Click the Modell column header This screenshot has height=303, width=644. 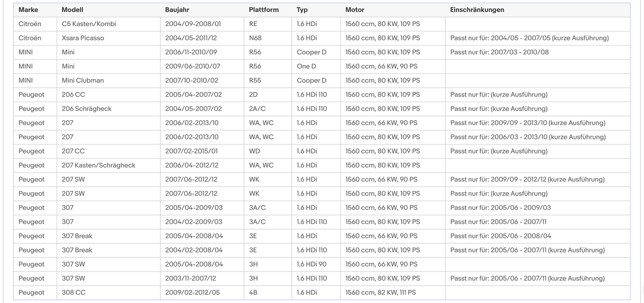tap(72, 10)
